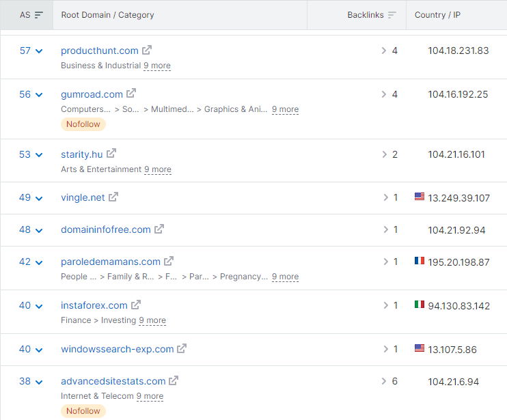Click Nofollow tag under gumroad.com

coord(83,124)
